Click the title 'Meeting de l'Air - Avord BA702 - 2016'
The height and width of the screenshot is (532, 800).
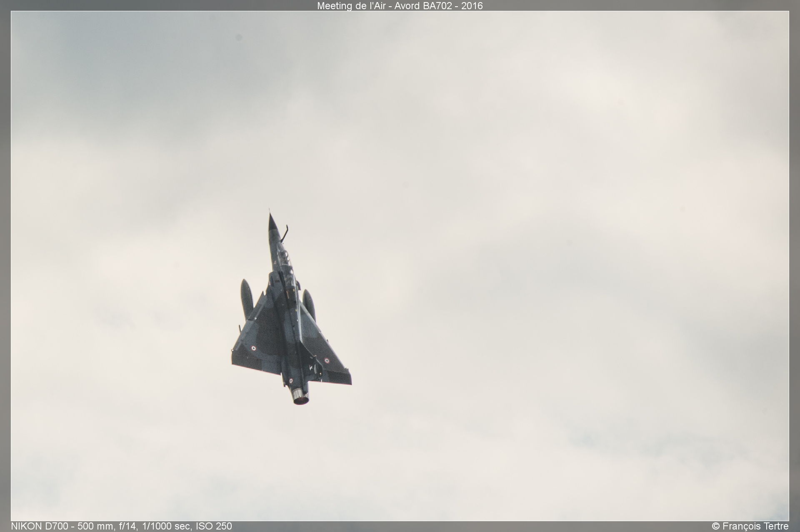(x=400, y=6)
